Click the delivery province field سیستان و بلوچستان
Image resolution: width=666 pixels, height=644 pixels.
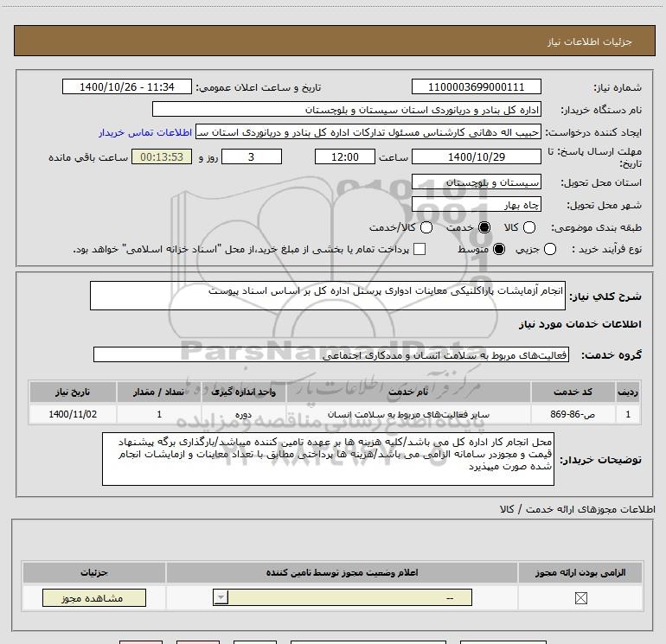(476, 182)
